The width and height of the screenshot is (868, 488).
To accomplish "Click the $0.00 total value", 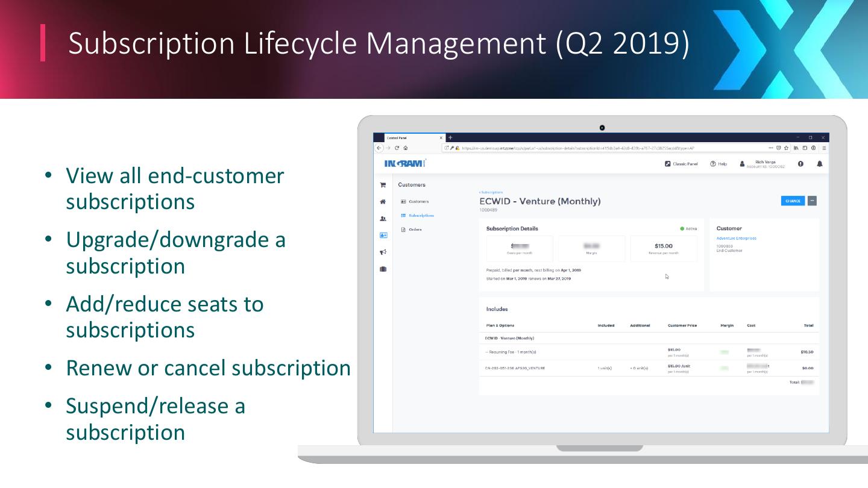I will pos(808,368).
